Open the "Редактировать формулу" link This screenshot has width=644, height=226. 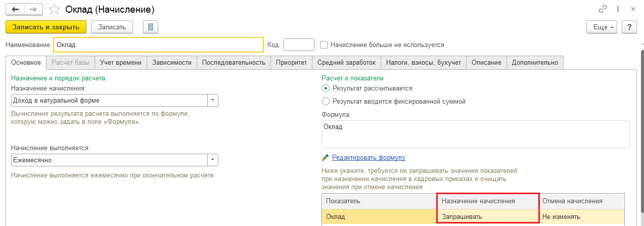(x=369, y=158)
